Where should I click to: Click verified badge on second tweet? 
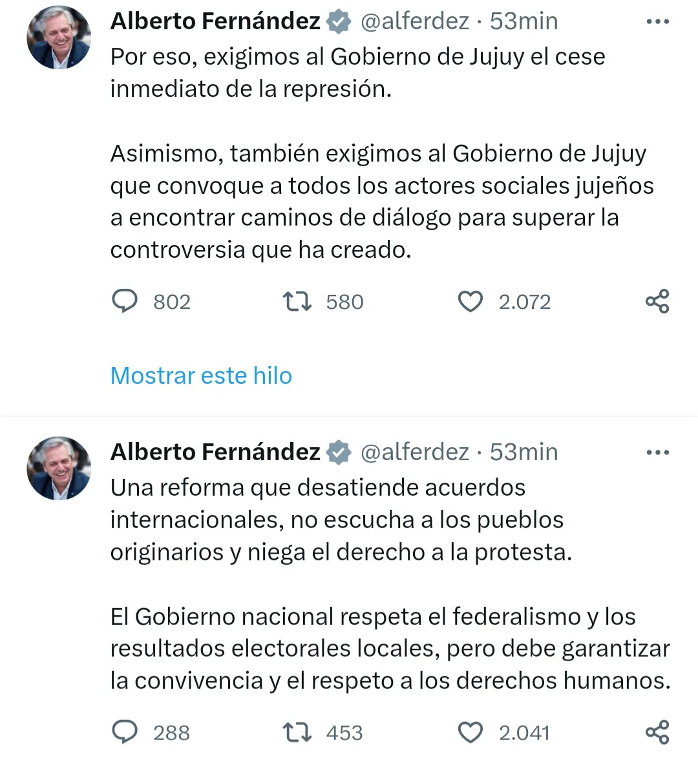[339, 453]
